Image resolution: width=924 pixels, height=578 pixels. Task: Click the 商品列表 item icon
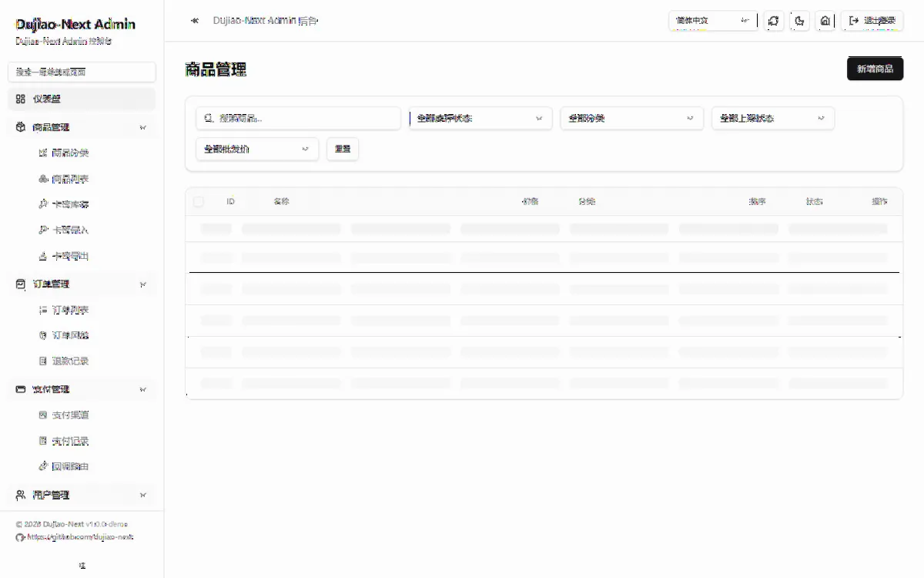[x=43, y=179]
